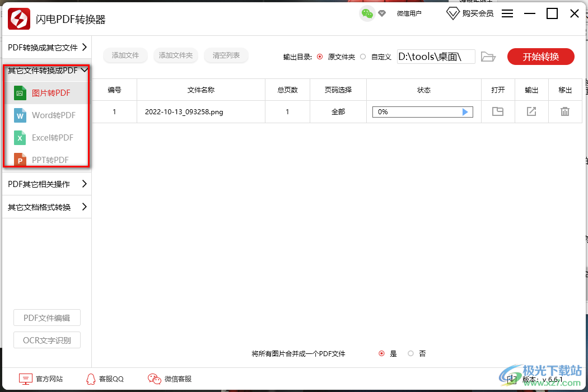
Task: Select Word转PDF conversion mode
Action: point(47,115)
